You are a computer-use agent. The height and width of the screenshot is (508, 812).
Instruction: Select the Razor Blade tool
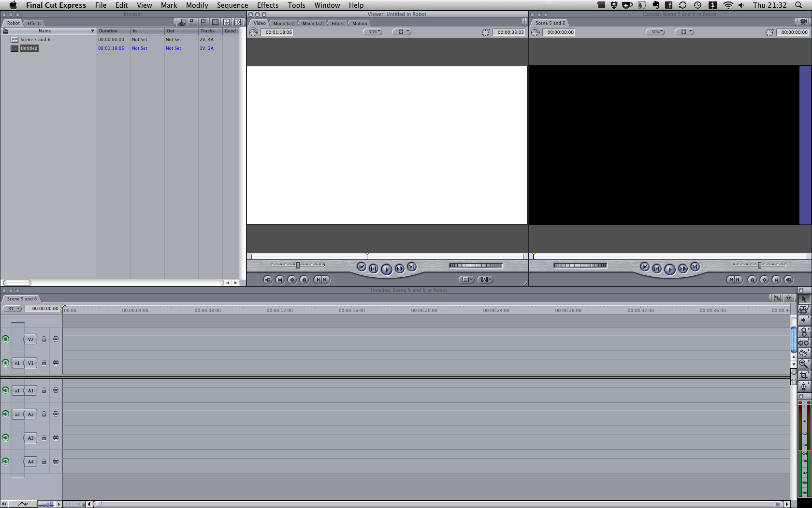[x=804, y=353]
